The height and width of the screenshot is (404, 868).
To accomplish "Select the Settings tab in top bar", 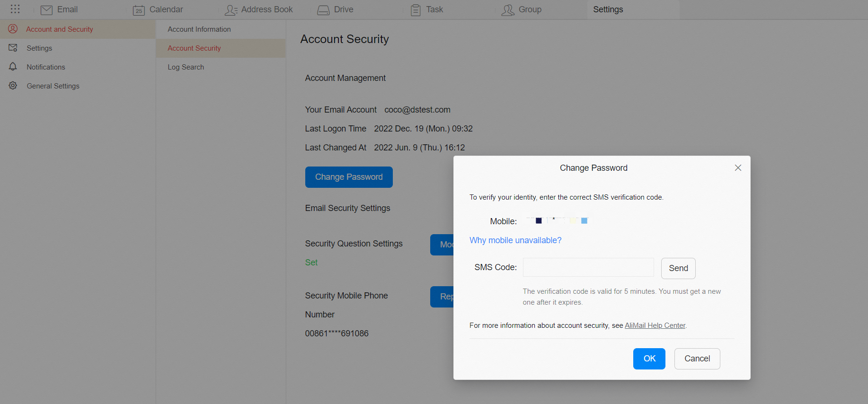I will (608, 9).
